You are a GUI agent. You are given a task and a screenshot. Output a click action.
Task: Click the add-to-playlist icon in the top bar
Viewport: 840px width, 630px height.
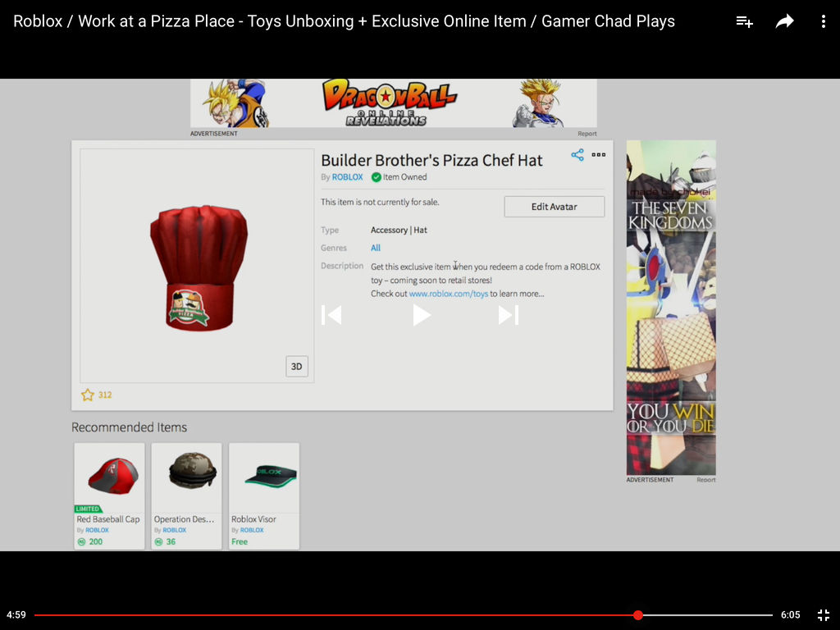[744, 21]
